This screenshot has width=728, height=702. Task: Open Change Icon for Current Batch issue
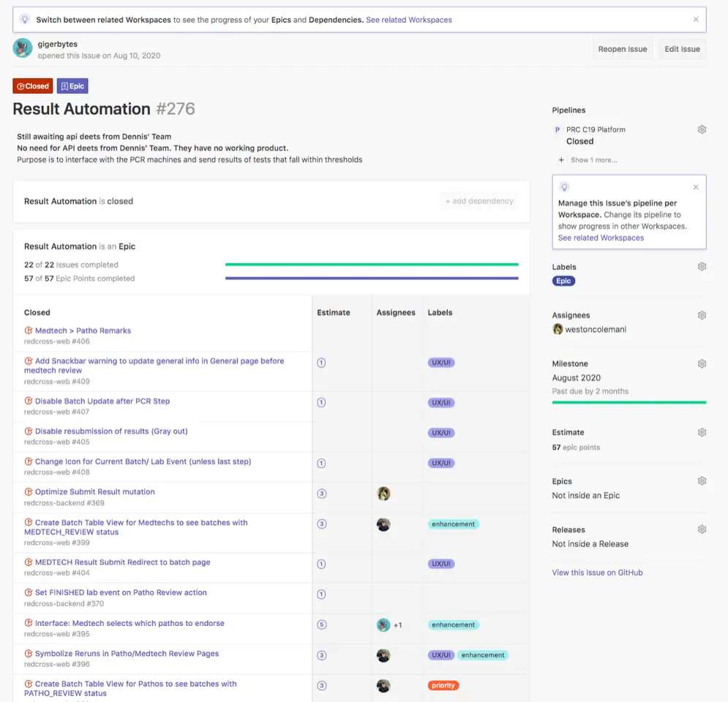(143, 461)
